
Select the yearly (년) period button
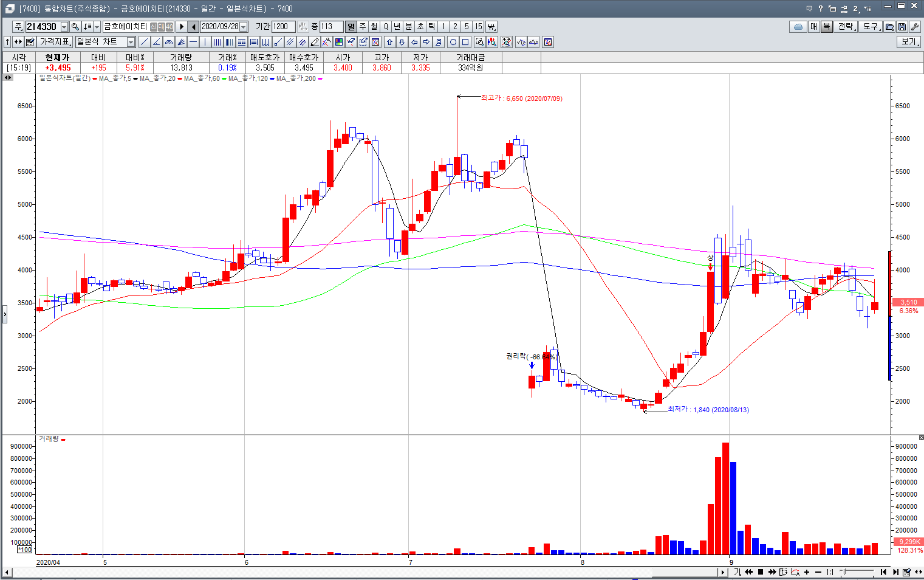point(397,26)
